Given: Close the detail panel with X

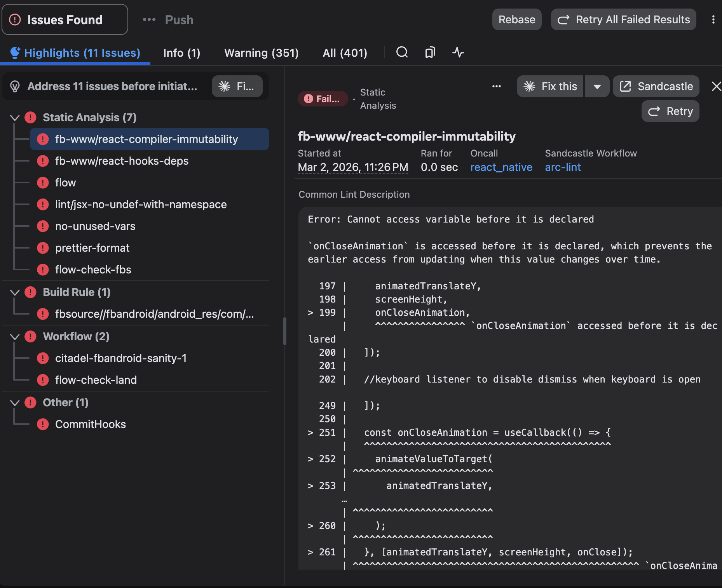Looking at the screenshot, I should click(716, 86).
